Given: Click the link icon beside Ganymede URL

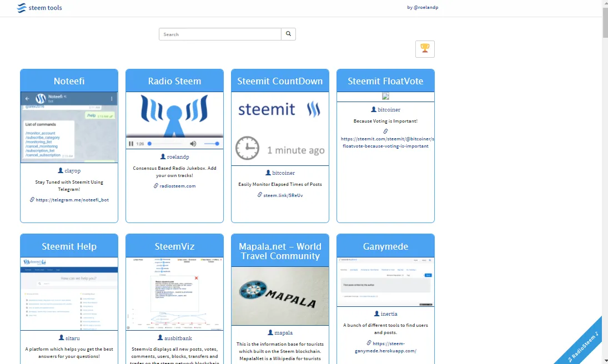Looking at the screenshot, I should 369,343.
